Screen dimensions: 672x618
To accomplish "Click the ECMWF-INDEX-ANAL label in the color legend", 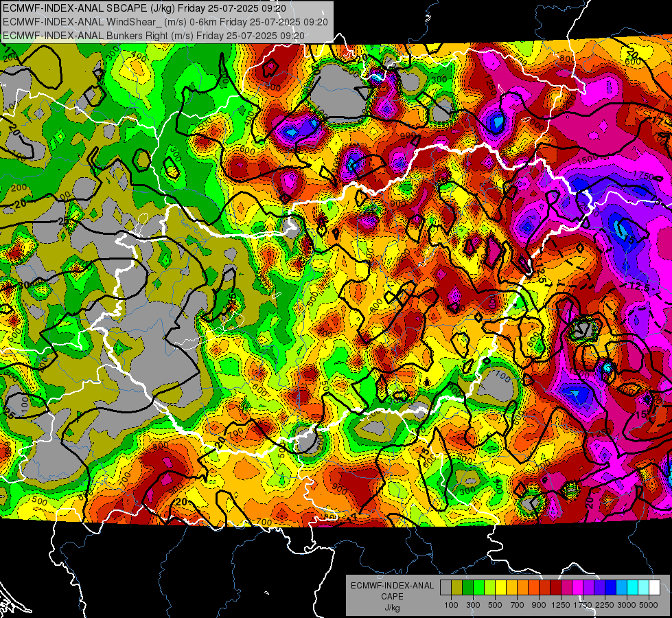I will (393, 586).
